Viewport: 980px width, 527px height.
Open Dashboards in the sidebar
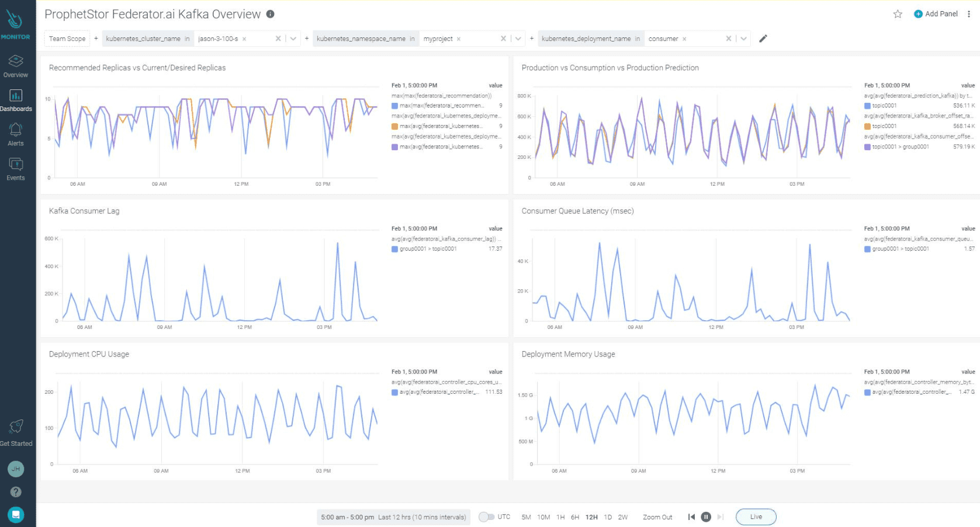pyautogui.click(x=16, y=100)
